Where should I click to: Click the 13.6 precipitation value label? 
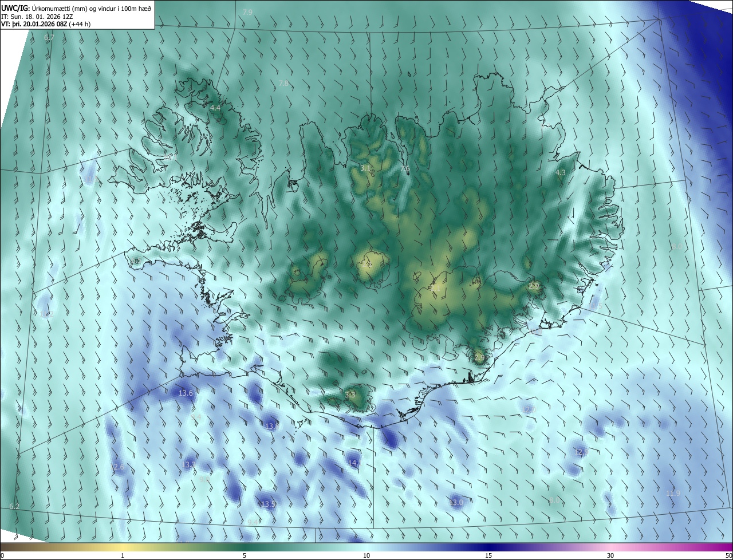[186, 393]
